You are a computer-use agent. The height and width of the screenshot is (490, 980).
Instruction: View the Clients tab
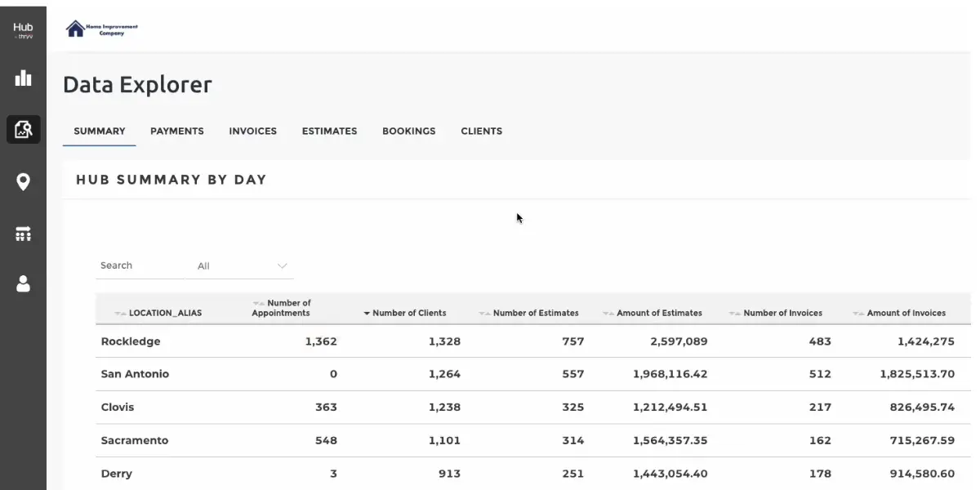[x=482, y=131]
